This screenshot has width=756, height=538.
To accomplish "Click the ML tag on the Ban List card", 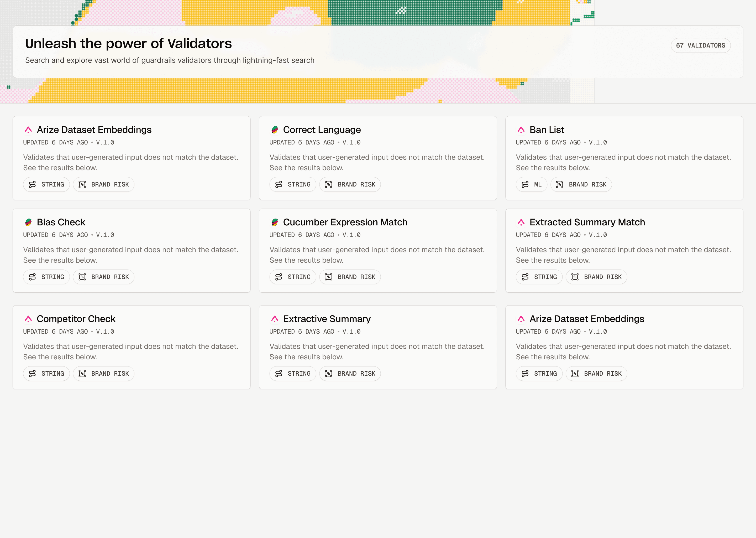I will click(532, 184).
